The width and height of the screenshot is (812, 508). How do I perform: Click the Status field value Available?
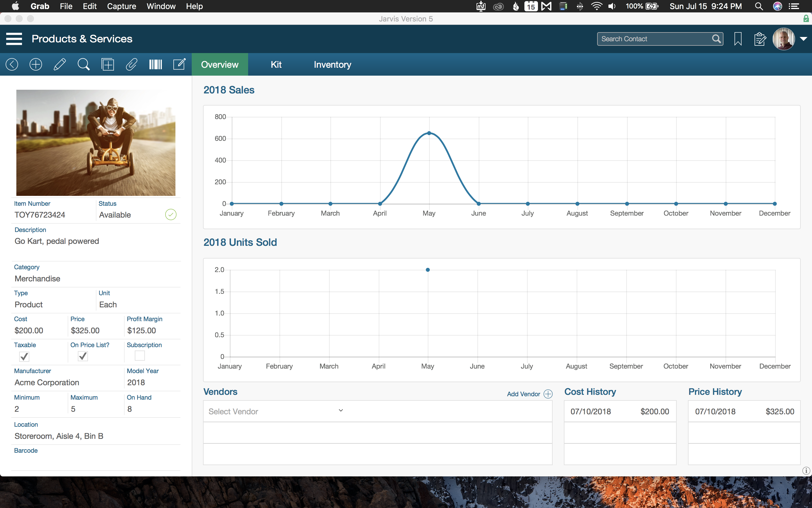pos(115,215)
